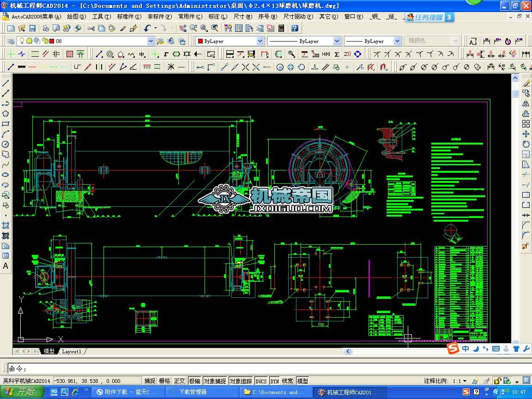
Task: Select the Polygon draw tool in left toolbar
Action: click(x=6, y=114)
